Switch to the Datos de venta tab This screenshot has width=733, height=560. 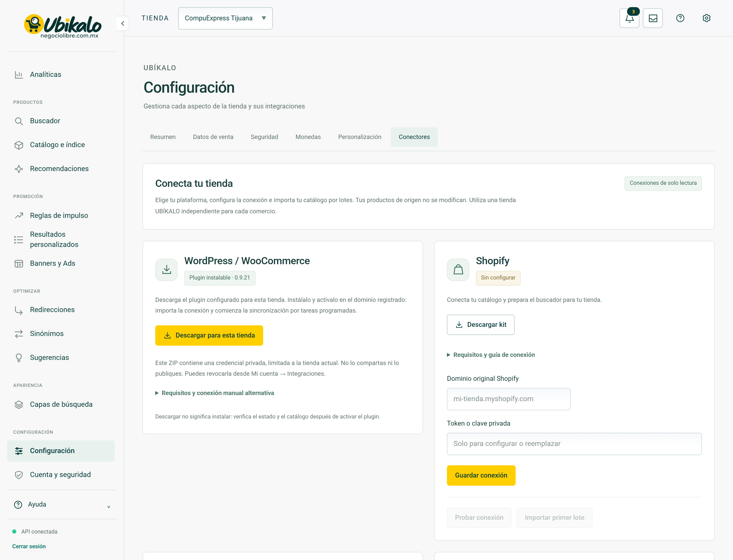213,137
